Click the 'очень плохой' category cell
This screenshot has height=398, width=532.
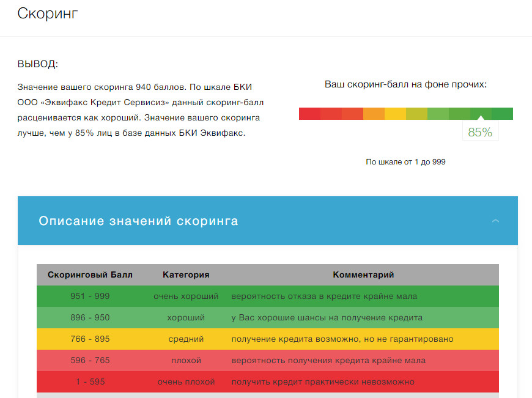click(186, 382)
